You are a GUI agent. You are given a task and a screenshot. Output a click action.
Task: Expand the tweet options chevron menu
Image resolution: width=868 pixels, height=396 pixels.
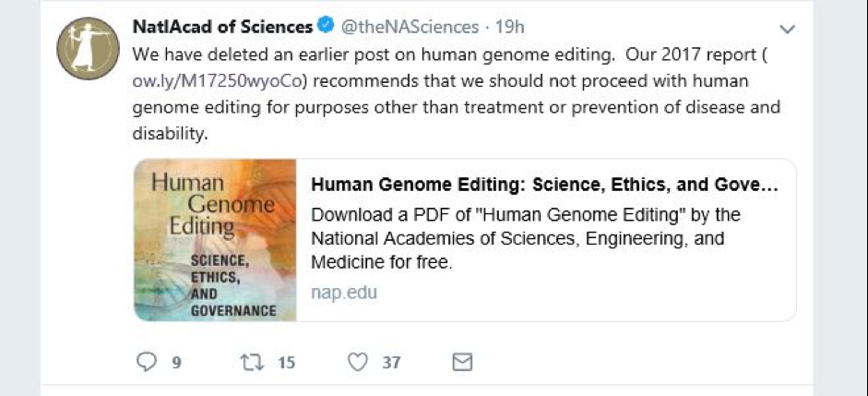point(787,30)
